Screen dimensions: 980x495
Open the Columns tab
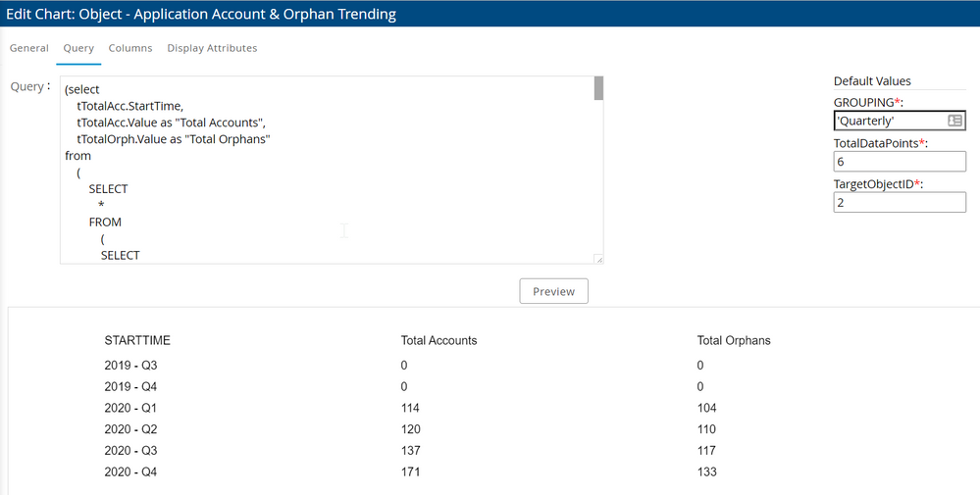pyautogui.click(x=130, y=48)
